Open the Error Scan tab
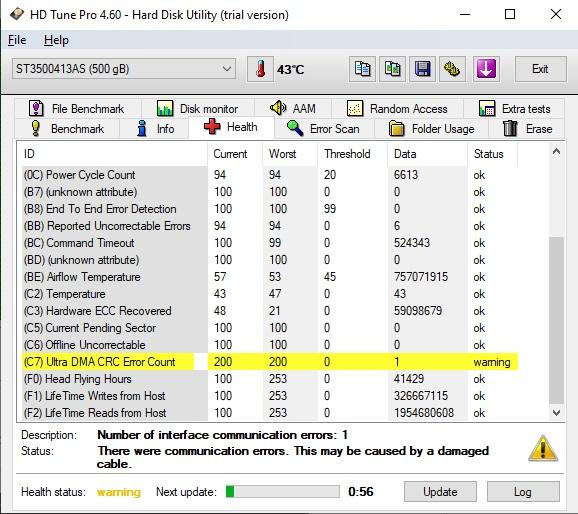Screen dimensions: 578x514 [324, 129]
